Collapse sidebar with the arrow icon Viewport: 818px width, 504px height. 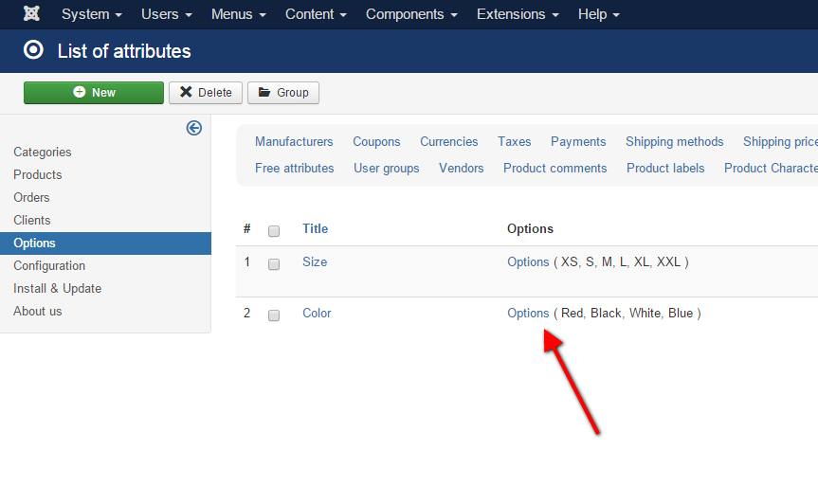(x=194, y=128)
